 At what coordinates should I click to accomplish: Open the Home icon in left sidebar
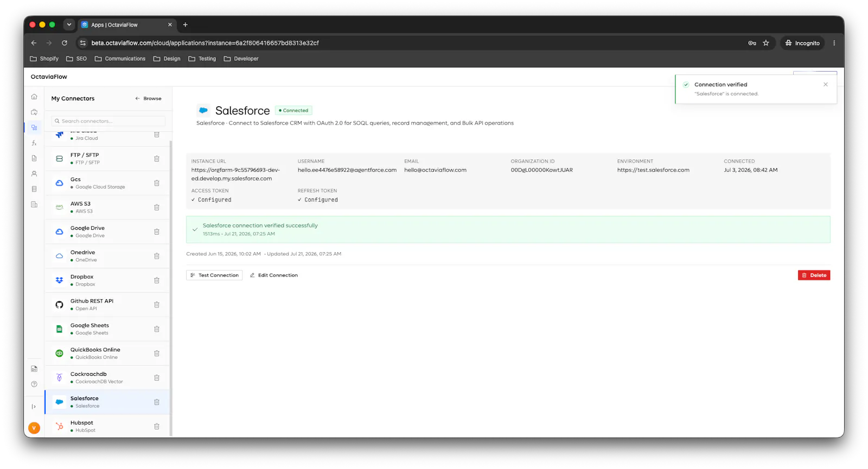coord(34,97)
